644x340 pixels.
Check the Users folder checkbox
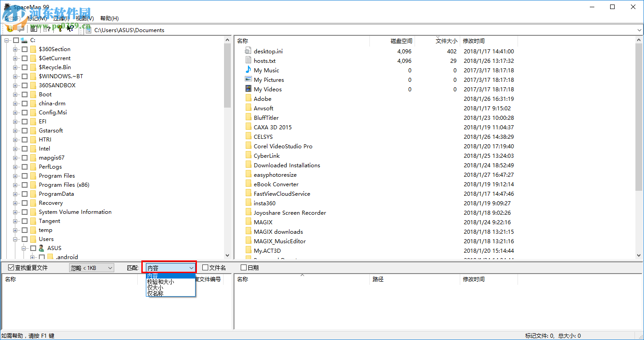[x=24, y=239]
